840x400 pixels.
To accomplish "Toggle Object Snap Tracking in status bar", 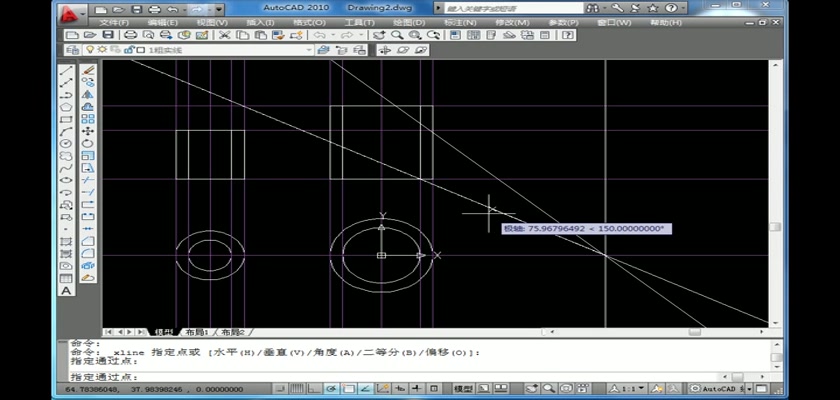I will pos(366,389).
